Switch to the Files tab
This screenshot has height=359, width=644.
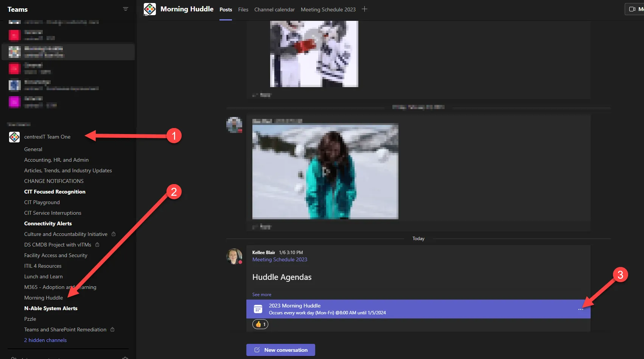point(243,9)
